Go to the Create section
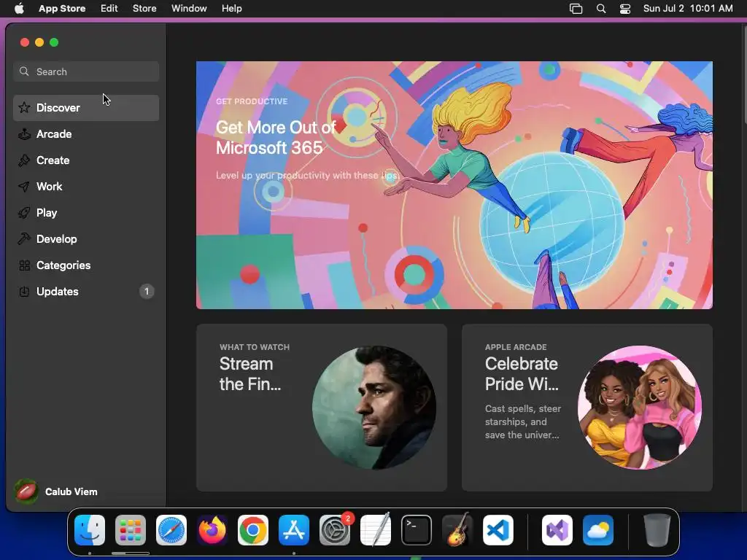 pos(86,160)
